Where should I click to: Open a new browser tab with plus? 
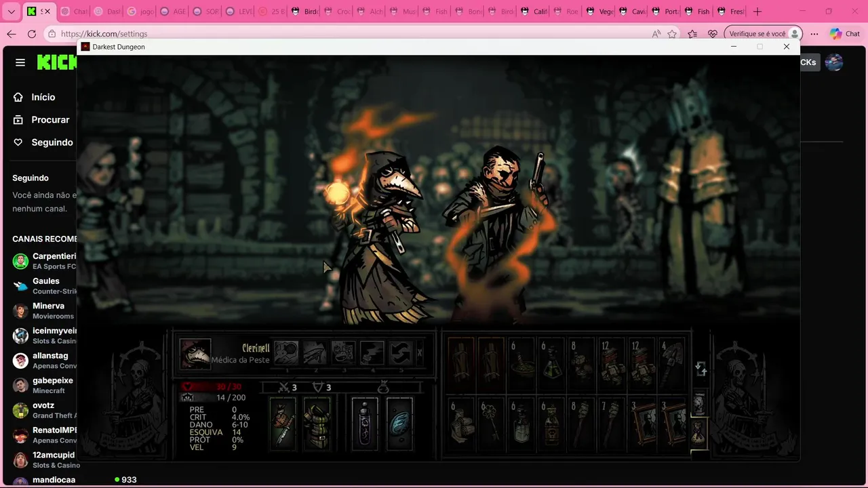tap(757, 12)
